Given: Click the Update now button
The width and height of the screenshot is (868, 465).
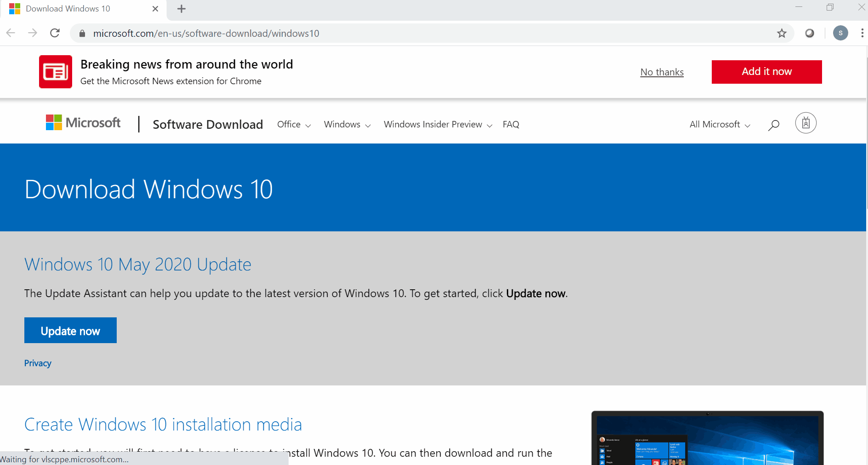Looking at the screenshot, I should coord(70,331).
